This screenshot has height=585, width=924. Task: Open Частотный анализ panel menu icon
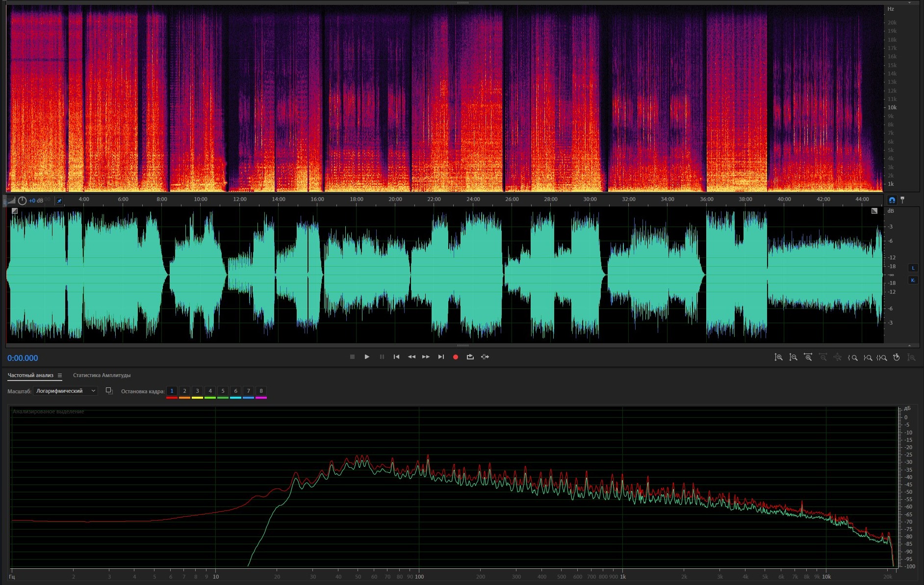[x=60, y=376]
